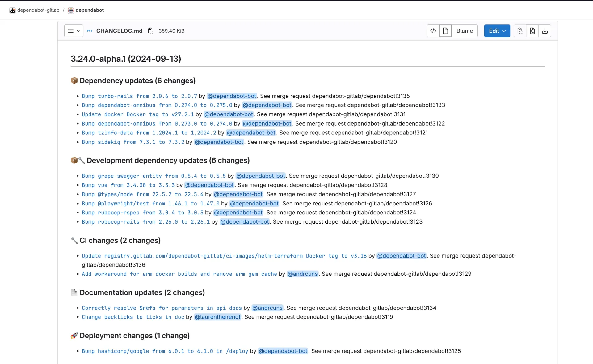Click Documentation updates (2 changes) heading
593x364 pixels.
[x=142, y=293]
